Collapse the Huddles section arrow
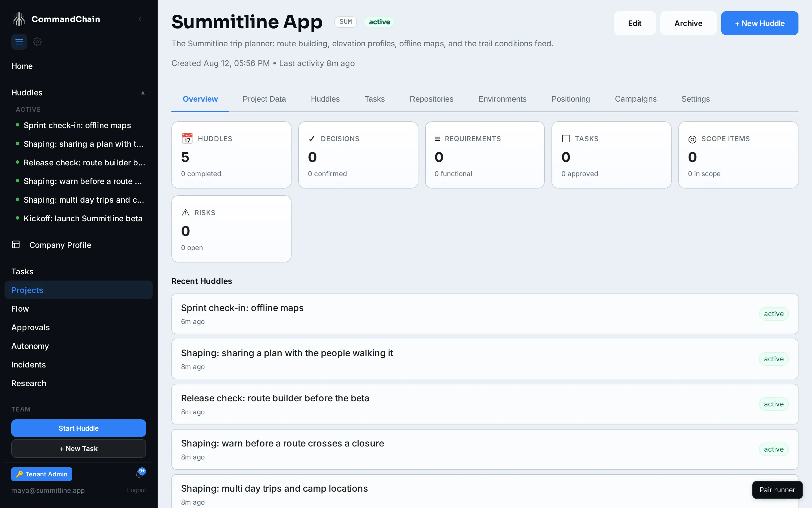The height and width of the screenshot is (508, 812). click(143, 93)
